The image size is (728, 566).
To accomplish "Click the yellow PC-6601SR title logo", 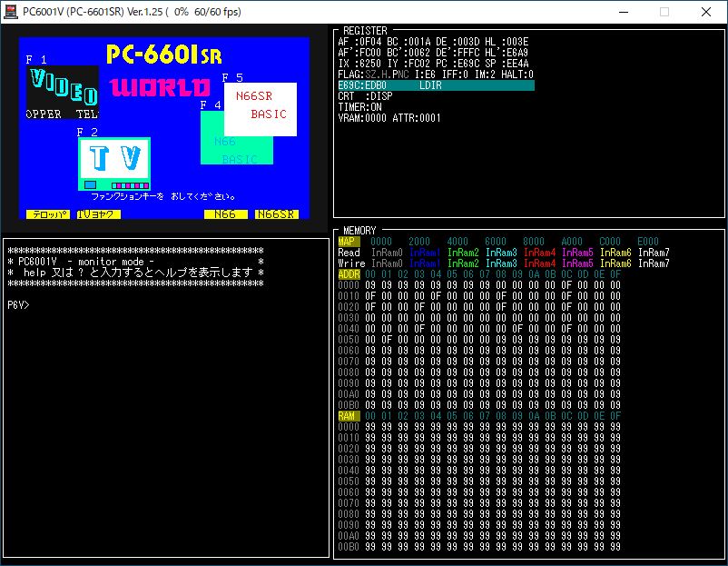I will click(x=163, y=55).
